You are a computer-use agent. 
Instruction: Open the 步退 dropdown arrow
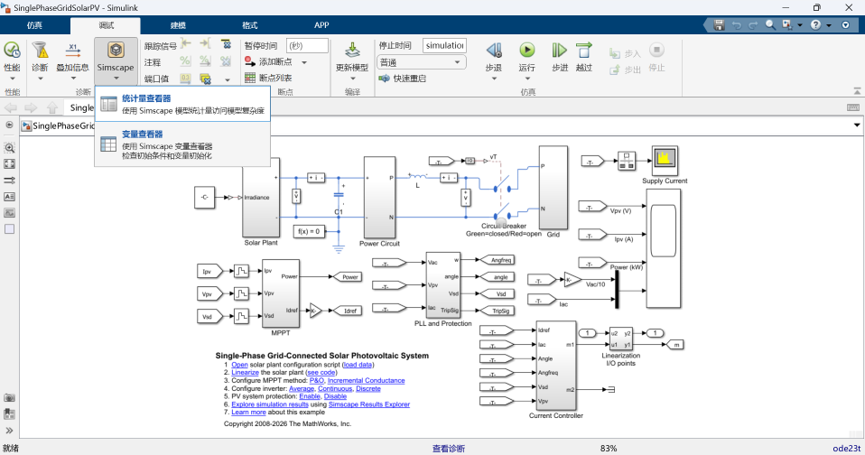494,79
